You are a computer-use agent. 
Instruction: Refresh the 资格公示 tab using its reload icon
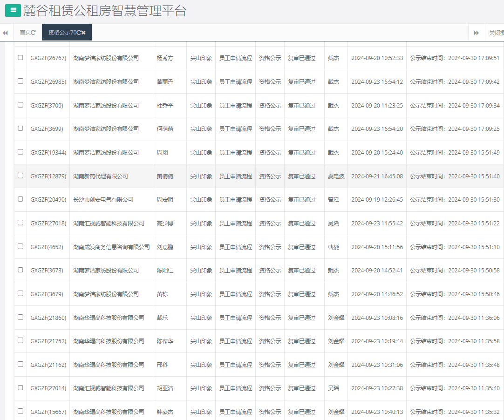(79, 33)
